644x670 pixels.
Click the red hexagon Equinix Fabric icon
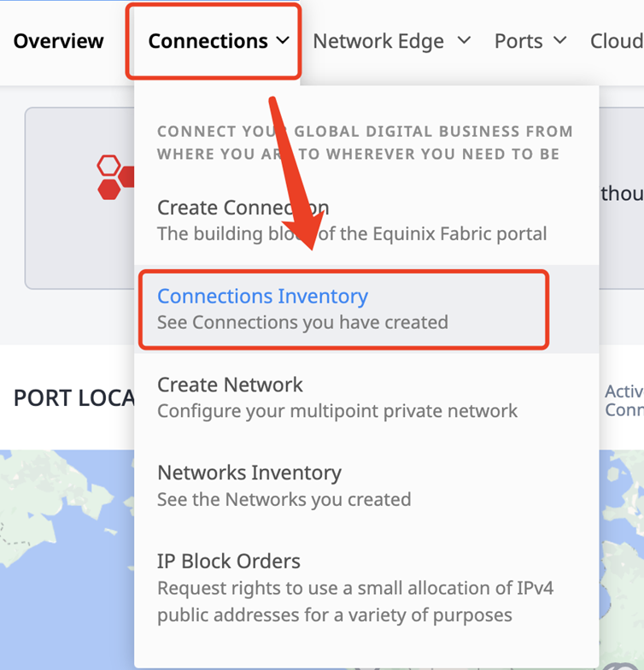pos(115,177)
